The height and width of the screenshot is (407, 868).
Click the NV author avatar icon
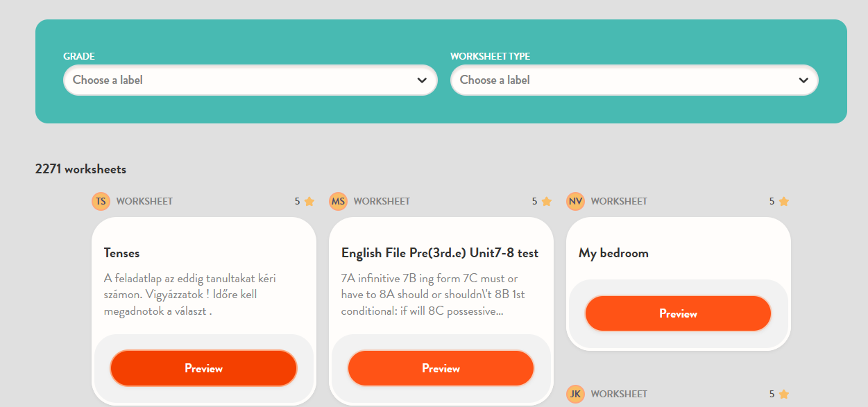(x=575, y=202)
